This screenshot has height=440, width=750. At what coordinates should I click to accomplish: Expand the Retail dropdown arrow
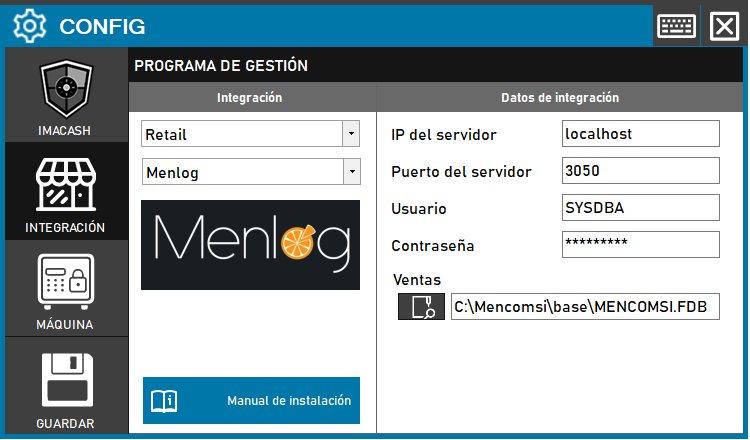(x=350, y=134)
